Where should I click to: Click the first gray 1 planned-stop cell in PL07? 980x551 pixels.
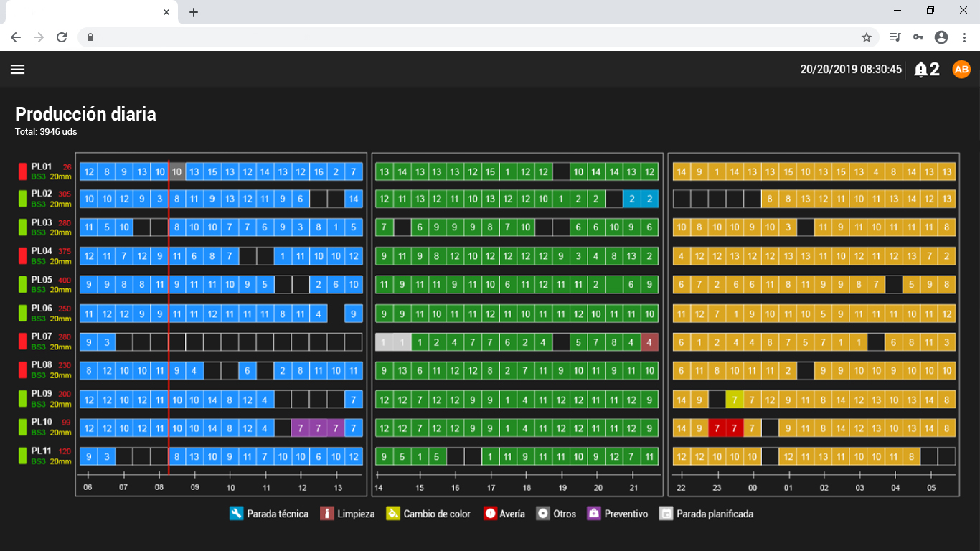[385, 342]
